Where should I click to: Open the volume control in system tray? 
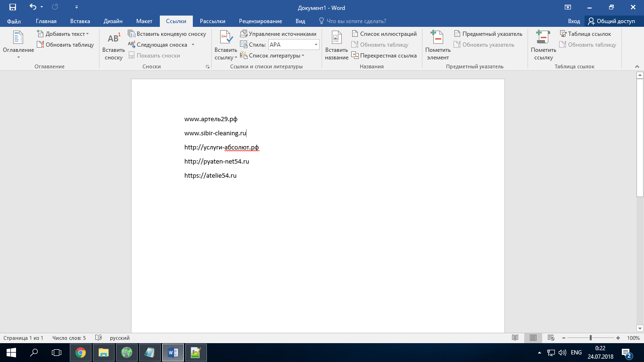pyautogui.click(x=562, y=353)
